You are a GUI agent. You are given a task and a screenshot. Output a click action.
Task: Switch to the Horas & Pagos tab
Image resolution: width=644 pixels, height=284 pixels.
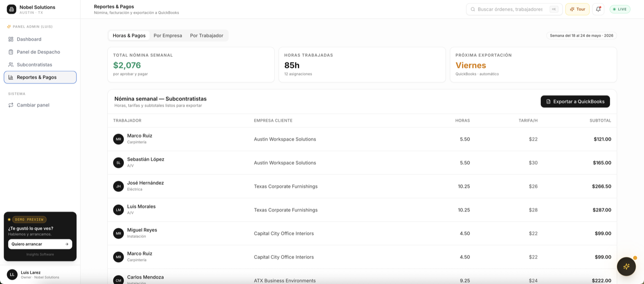[x=129, y=36]
